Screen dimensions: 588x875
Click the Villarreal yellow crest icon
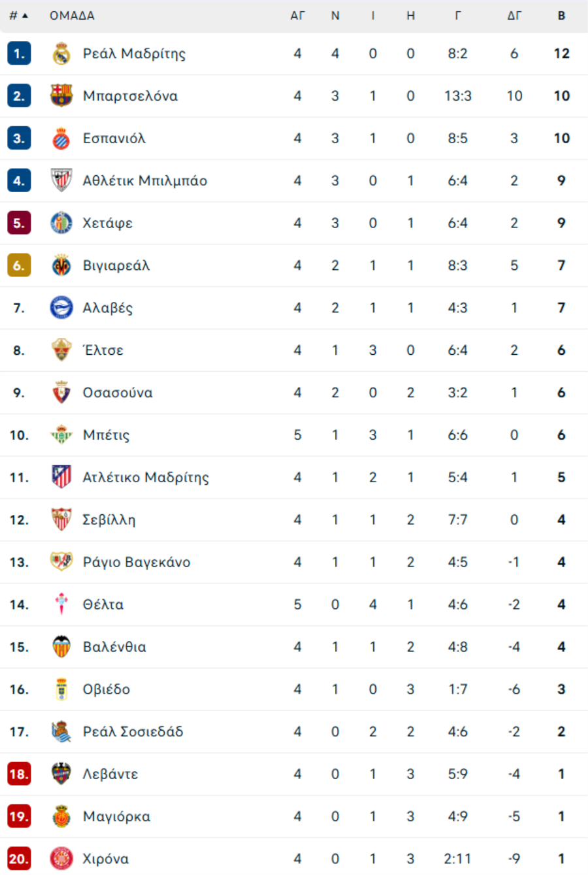(61, 265)
